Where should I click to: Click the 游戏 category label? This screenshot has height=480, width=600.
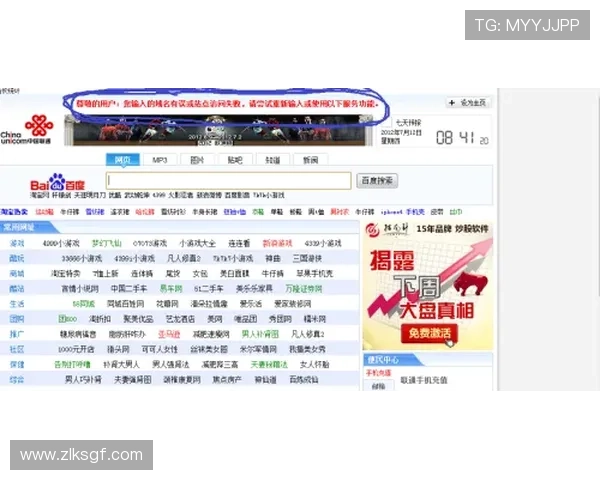pyautogui.click(x=17, y=243)
